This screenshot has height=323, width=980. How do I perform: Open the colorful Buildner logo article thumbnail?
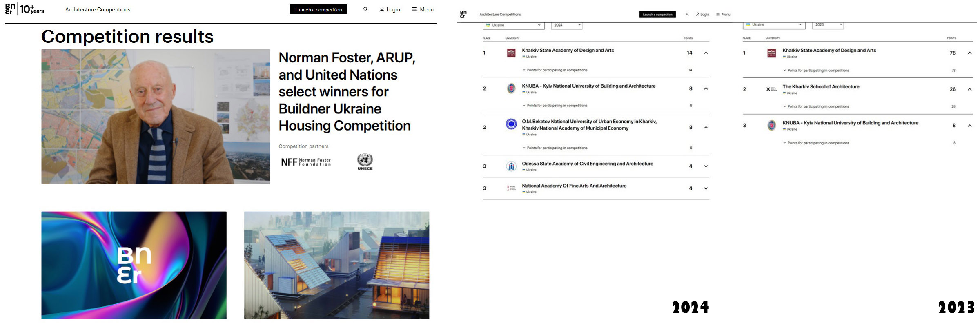[x=134, y=265]
